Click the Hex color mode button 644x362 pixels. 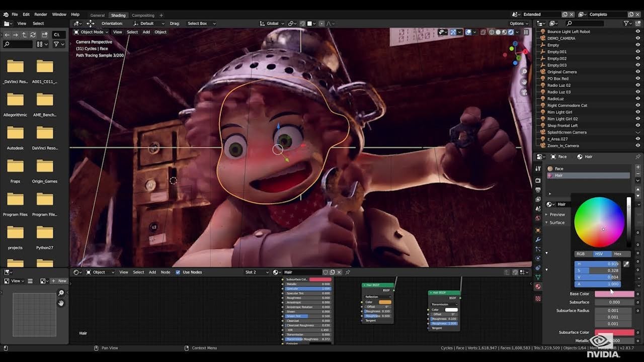(x=617, y=254)
